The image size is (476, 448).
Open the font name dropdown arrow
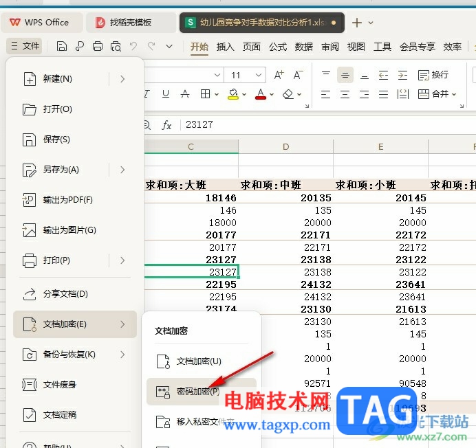pos(217,75)
